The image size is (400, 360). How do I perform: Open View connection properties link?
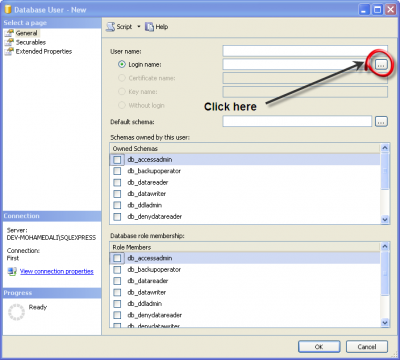pyautogui.click(x=57, y=271)
